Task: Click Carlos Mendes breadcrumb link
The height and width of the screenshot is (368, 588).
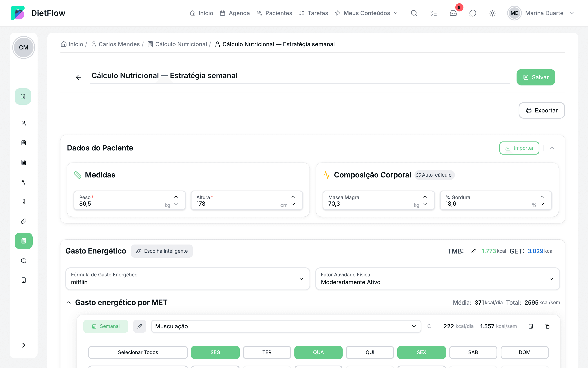Action: [x=115, y=44]
